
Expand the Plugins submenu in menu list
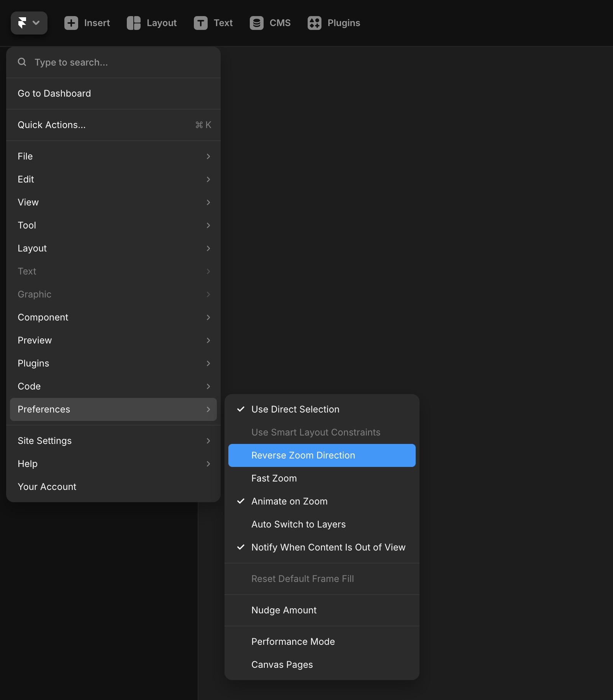pyautogui.click(x=113, y=363)
